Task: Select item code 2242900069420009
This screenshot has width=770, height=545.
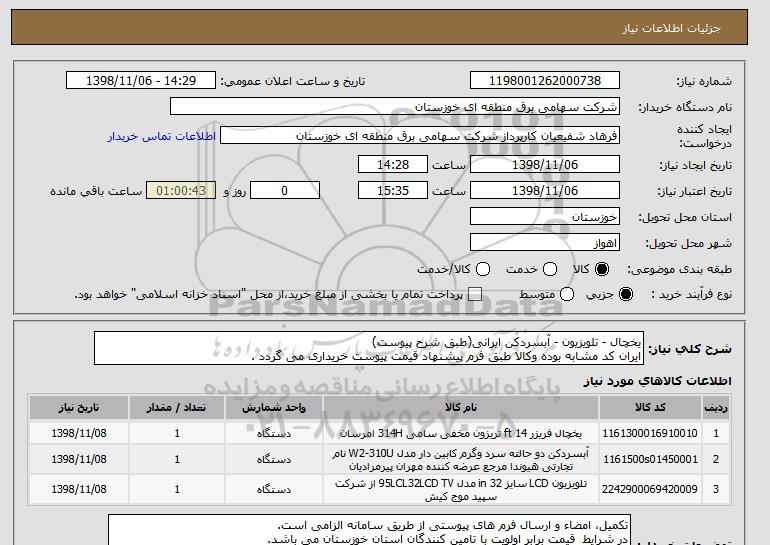Action: pyautogui.click(x=650, y=490)
